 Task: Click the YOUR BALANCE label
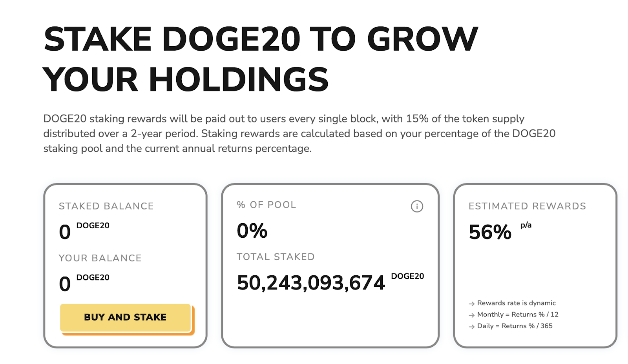point(100,258)
